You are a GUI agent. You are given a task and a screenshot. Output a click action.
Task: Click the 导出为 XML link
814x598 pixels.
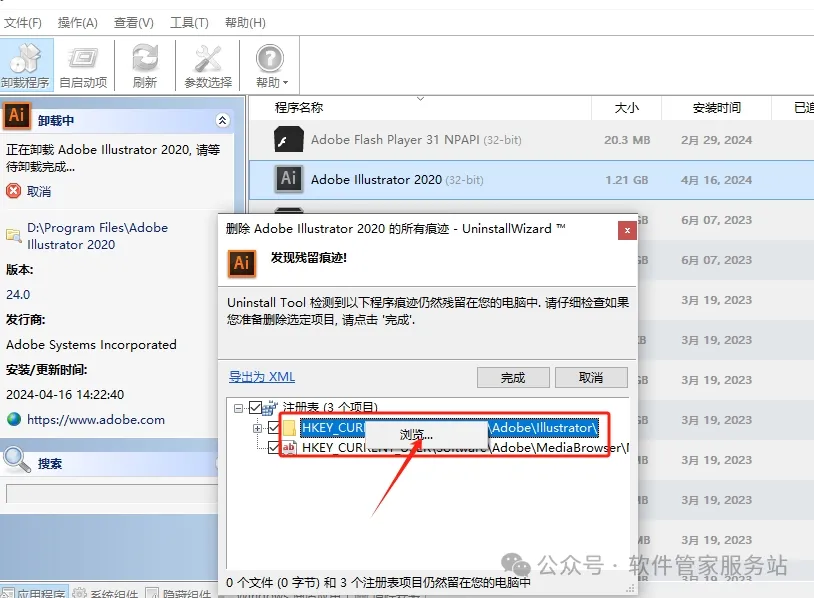(x=262, y=377)
